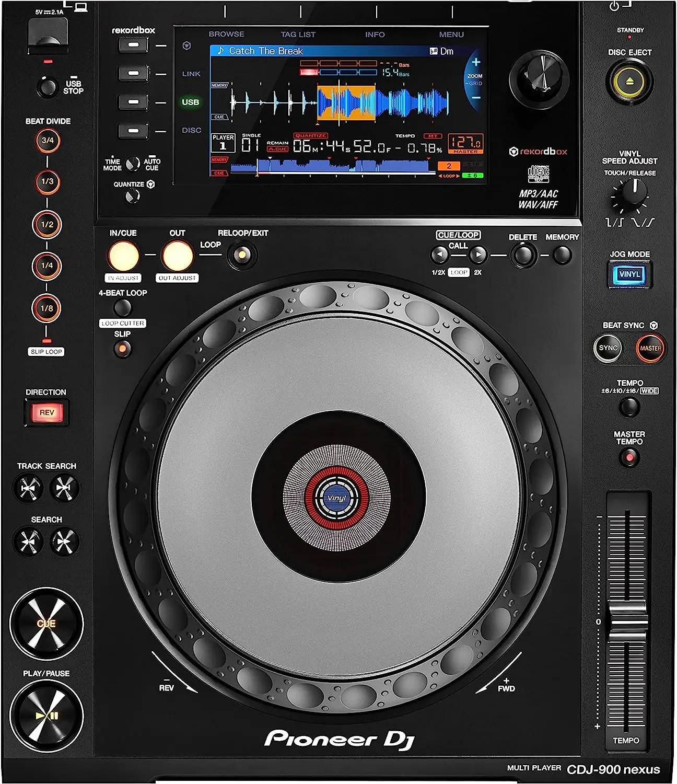This screenshot has width=677, height=784.
Task: Click the cue/loop call left arrow
Action: [x=440, y=255]
